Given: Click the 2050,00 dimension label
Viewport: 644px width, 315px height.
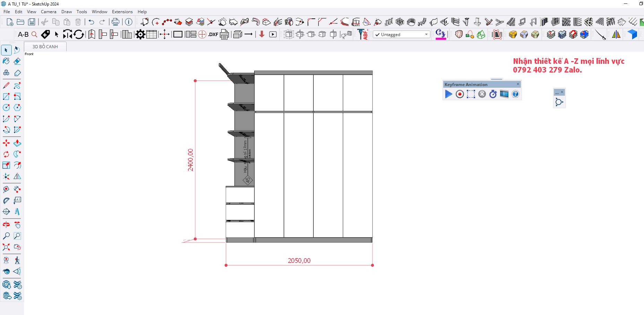Looking at the screenshot, I should (299, 261).
